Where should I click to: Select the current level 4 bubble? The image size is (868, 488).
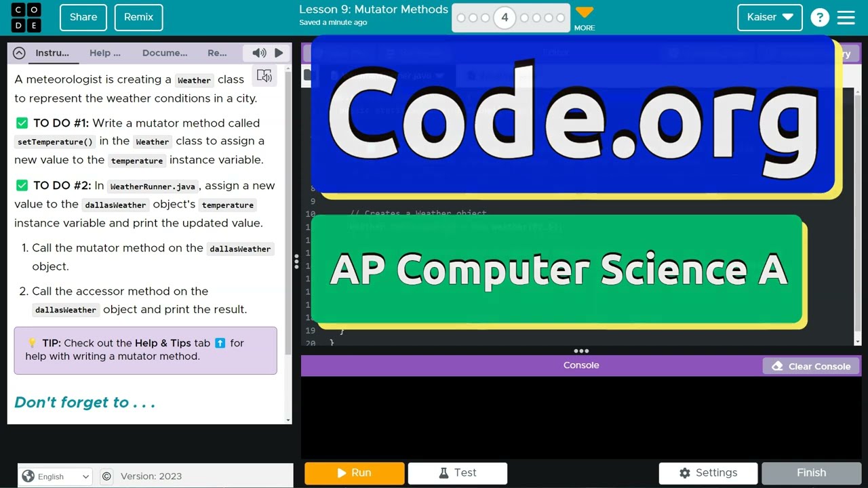click(x=505, y=18)
